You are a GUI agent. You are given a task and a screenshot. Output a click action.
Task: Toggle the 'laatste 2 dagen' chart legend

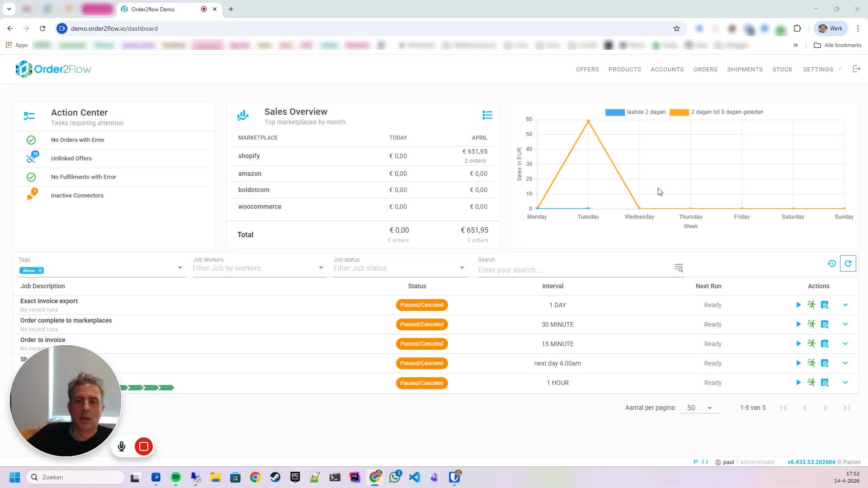pos(635,112)
